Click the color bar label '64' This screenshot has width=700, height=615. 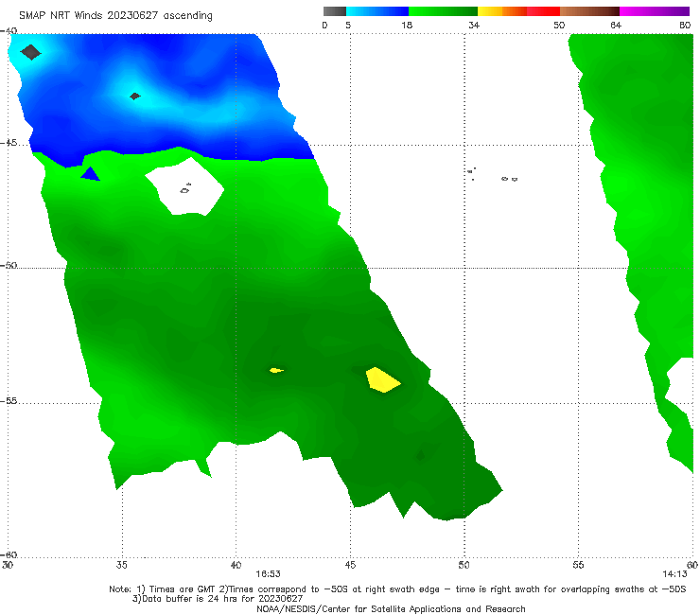pyautogui.click(x=616, y=25)
